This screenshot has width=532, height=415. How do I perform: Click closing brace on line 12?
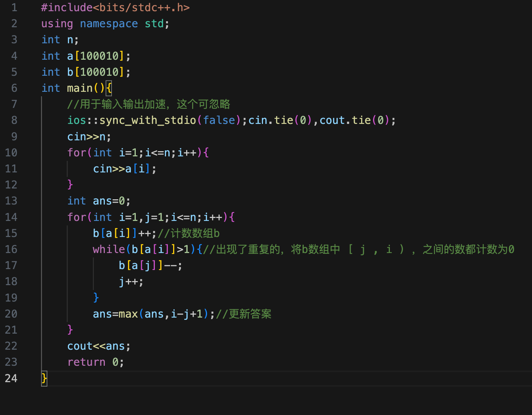click(x=70, y=185)
